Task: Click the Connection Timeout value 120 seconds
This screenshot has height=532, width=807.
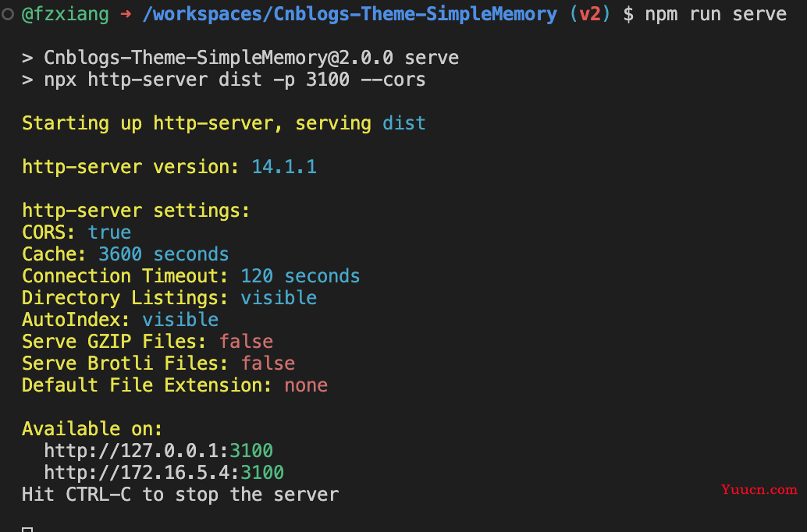Action: (x=300, y=276)
